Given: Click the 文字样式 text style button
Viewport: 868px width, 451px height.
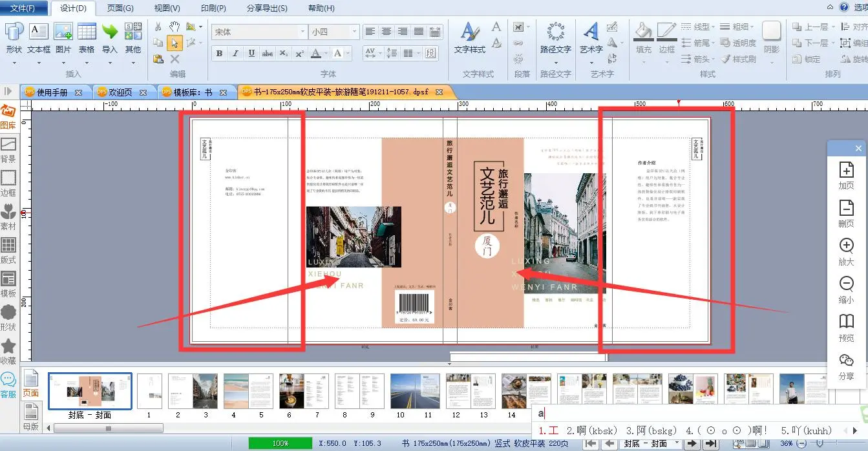Looking at the screenshot, I should click(470, 37).
